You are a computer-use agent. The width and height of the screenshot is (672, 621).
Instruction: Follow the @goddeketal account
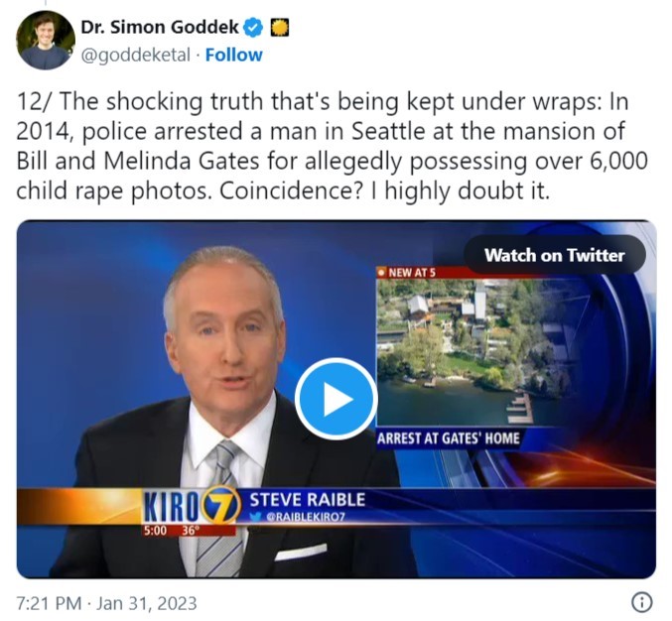click(x=234, y=55)
